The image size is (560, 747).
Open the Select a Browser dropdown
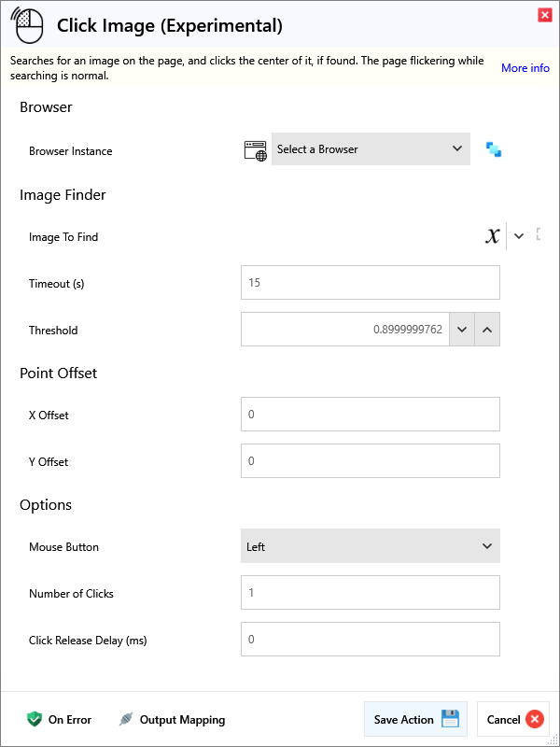[371, 149]
